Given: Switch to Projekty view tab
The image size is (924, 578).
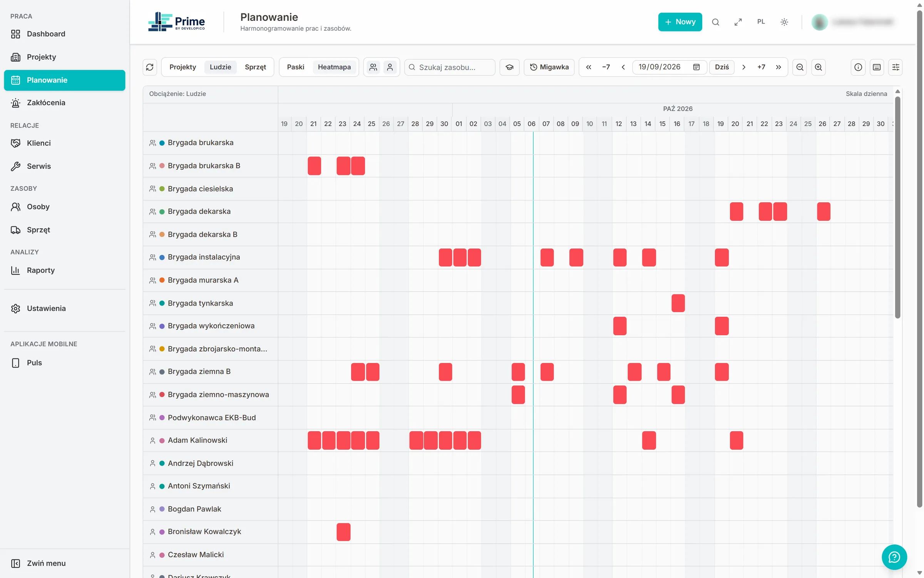Looking at the screenshot, I should 182,67.
